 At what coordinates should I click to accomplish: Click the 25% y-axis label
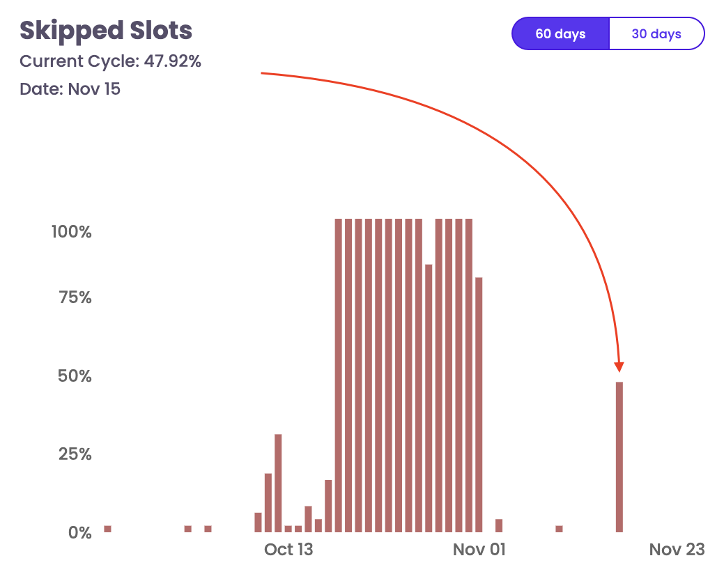coord(74,454)
